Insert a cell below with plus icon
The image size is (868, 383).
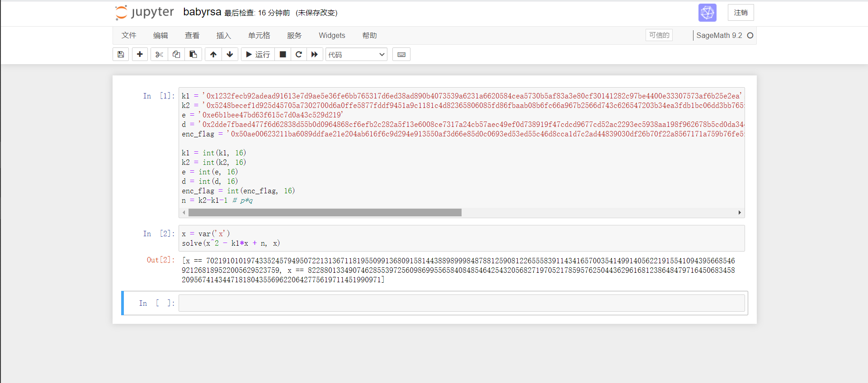(x=140, y=55)
